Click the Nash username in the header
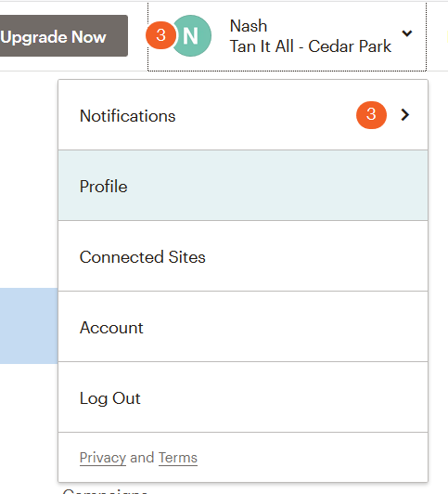The width and height of the screenshot is (448, 494). [x=249, y=26]
